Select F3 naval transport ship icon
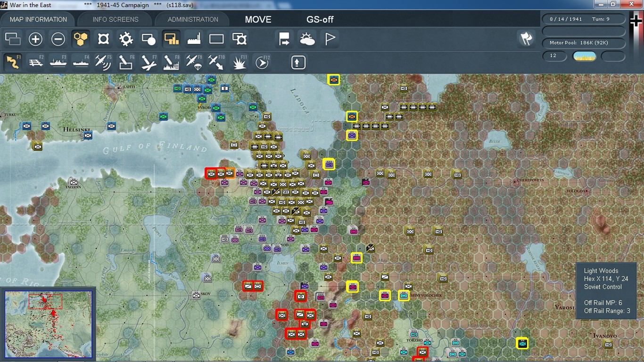Screen dimensions: 644x362 coord(58,62)
